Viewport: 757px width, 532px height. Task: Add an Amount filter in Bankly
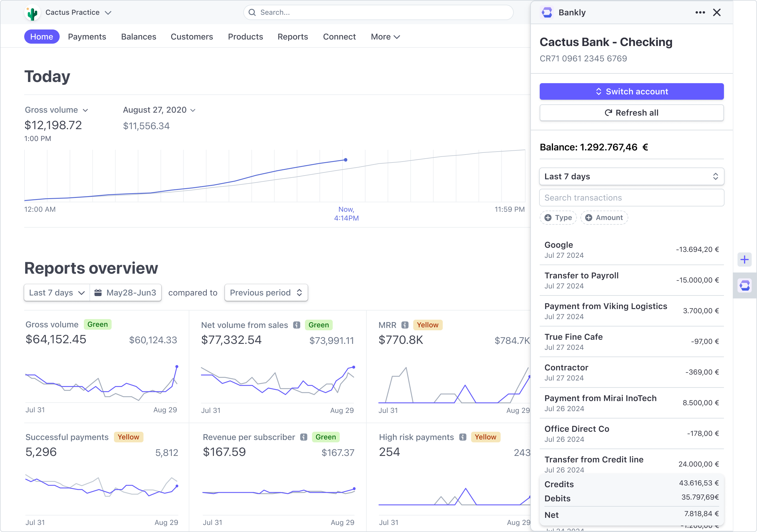[604, 217]
